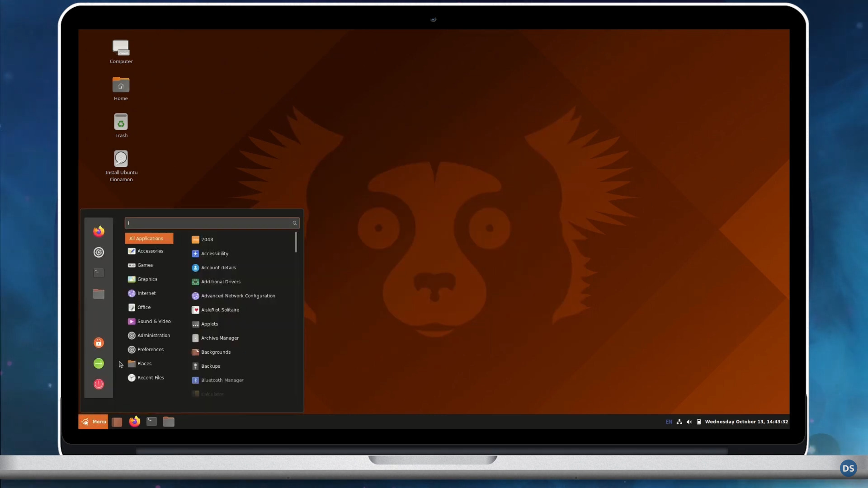
Task: Toggle the green user status icon
Action: tap(99, 363)
